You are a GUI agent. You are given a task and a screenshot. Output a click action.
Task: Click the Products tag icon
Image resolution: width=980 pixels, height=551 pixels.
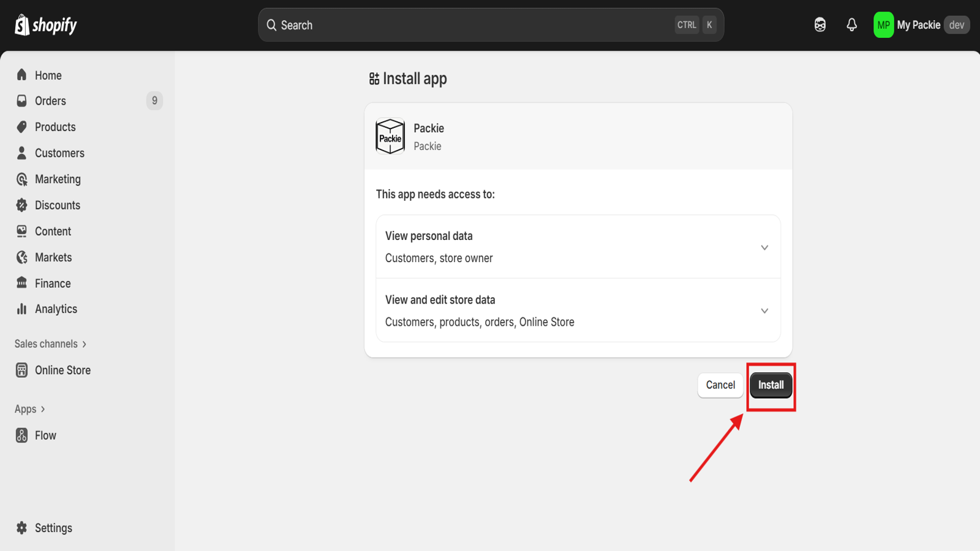click(22, 127)
